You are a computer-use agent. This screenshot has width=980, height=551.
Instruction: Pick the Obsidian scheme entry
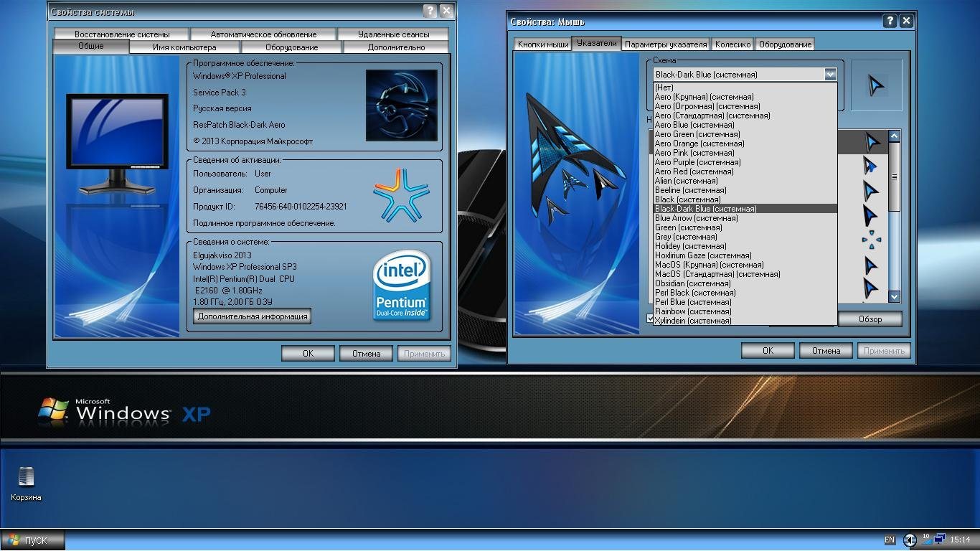tap(745, 283)
